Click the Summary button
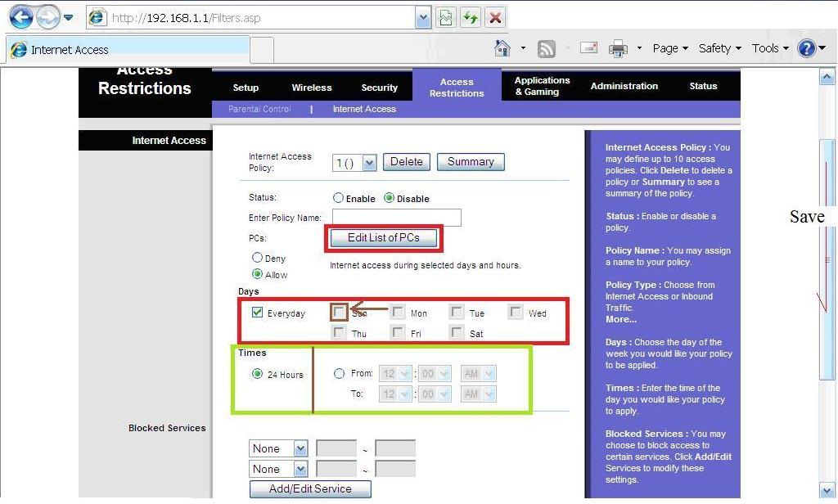This screenshot has height=504, width=838. pyautogui.click(x=471, y=162)
